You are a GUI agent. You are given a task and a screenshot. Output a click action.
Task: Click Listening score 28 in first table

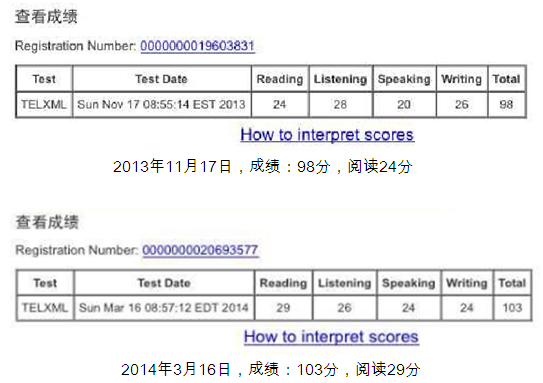pyautogui.click(x=340, y=105)
